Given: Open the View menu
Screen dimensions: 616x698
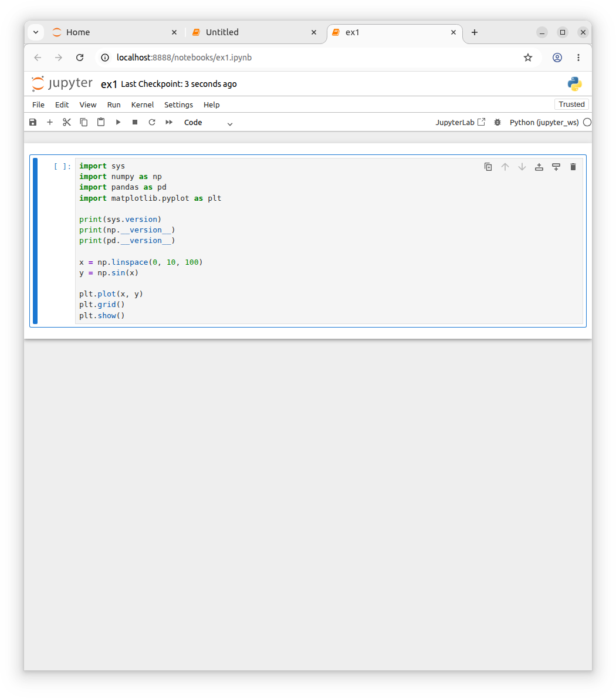Looking at the screenshot, I should [87, 104].
